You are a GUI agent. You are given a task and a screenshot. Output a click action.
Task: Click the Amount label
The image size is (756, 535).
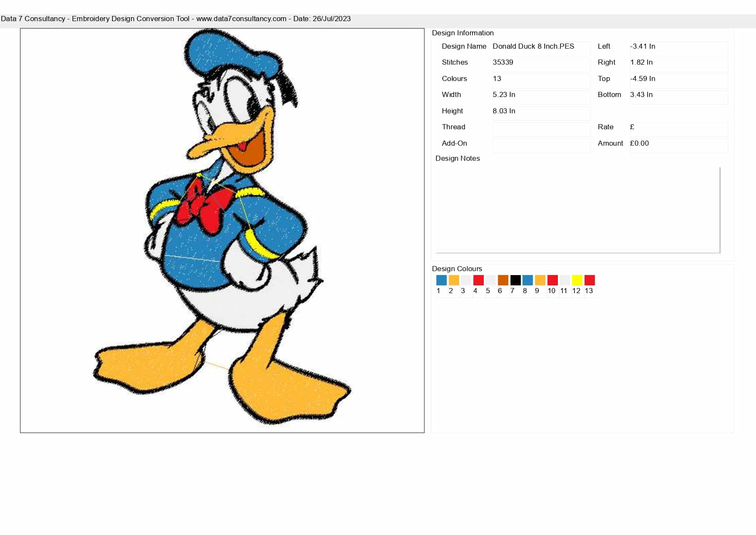point(610,143)
